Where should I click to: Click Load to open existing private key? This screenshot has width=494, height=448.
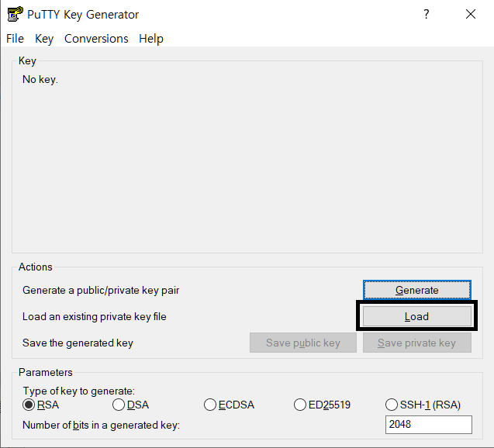point(416,316)
